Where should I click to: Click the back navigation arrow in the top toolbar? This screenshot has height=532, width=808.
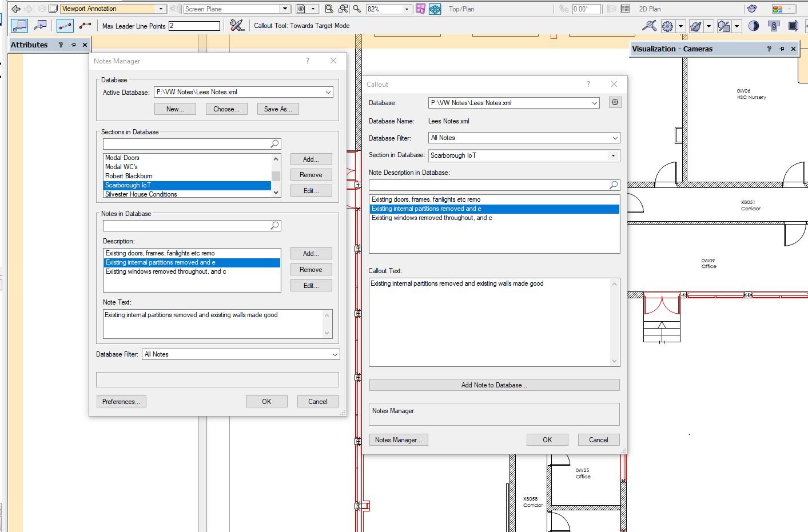point(15,9)
